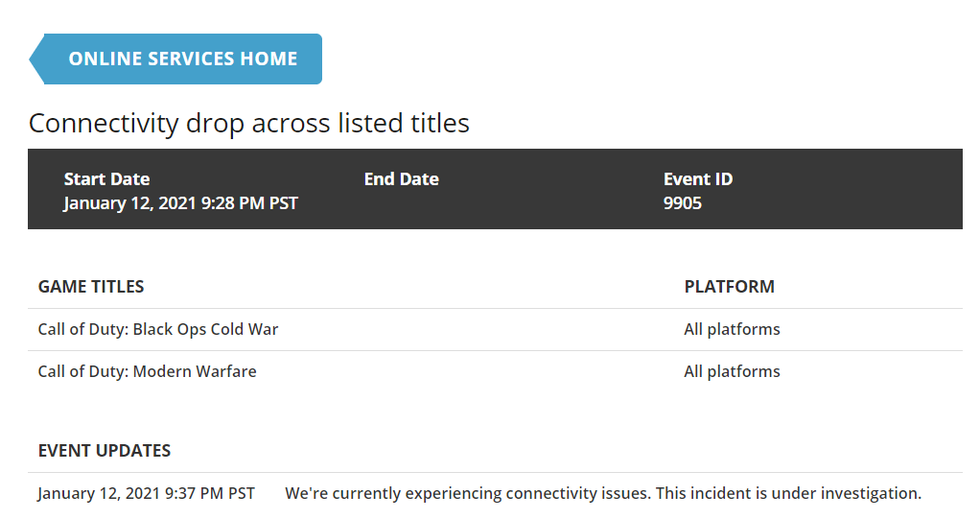This screenshot has height=519, width=980.
Task: Click 'All platforms' in the Black Ops Cold War row
Action: [732, 329]
